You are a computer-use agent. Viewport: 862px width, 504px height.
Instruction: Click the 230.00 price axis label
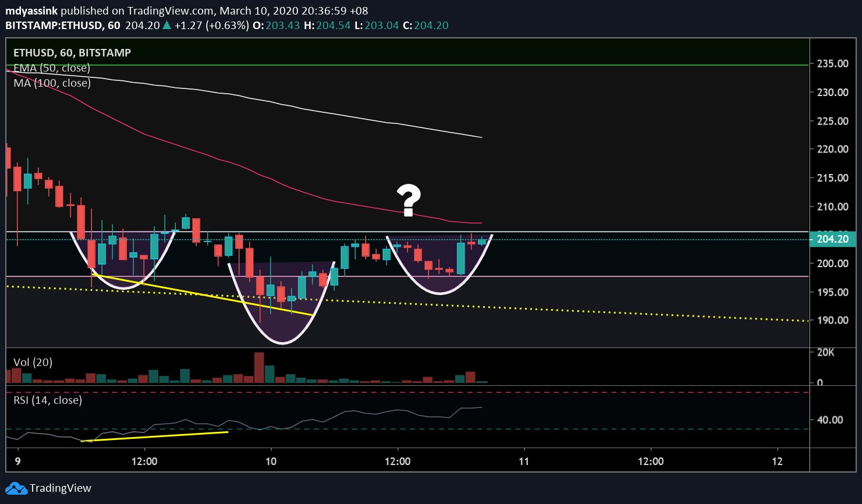click(x=832, y=93)
